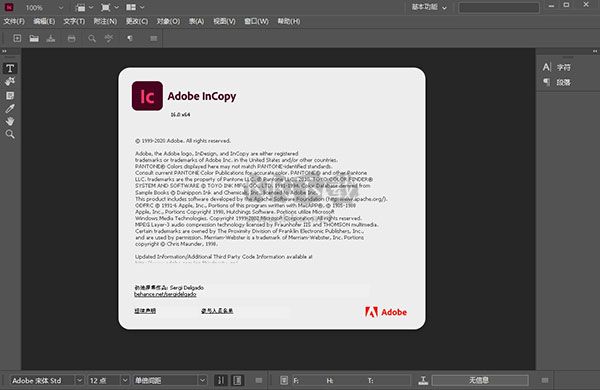This screenshot has height=390, width=600.
Task: Open the 视图(V) menu
Action: pos(224,21)
